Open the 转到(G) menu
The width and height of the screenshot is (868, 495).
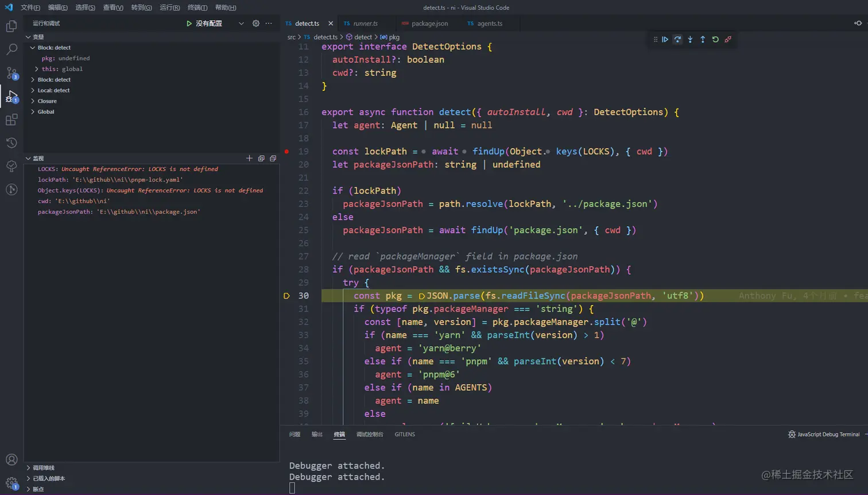tap(142, 7)
